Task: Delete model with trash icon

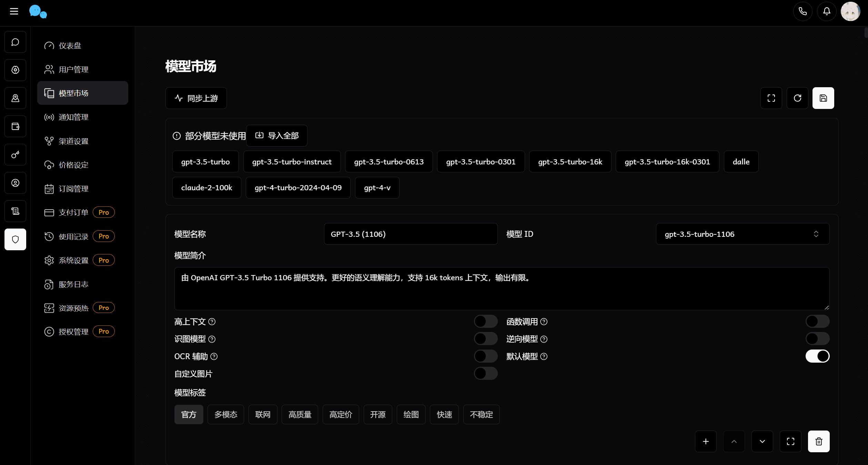Action: pos(819,442)
